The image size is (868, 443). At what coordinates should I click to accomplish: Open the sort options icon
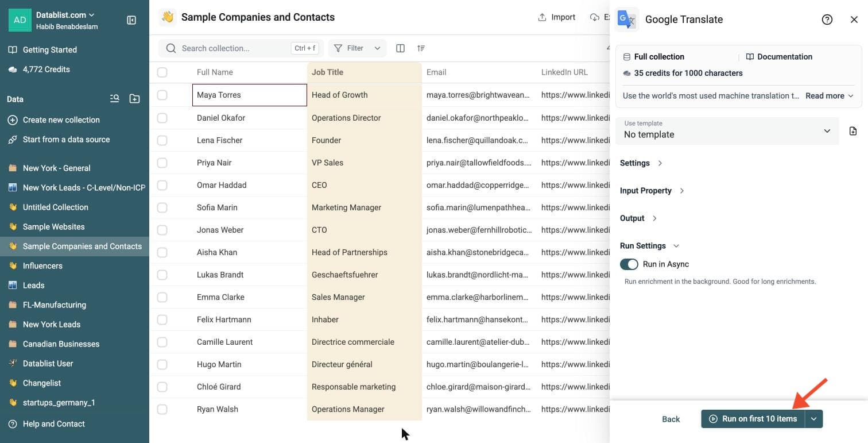(421, 48)
